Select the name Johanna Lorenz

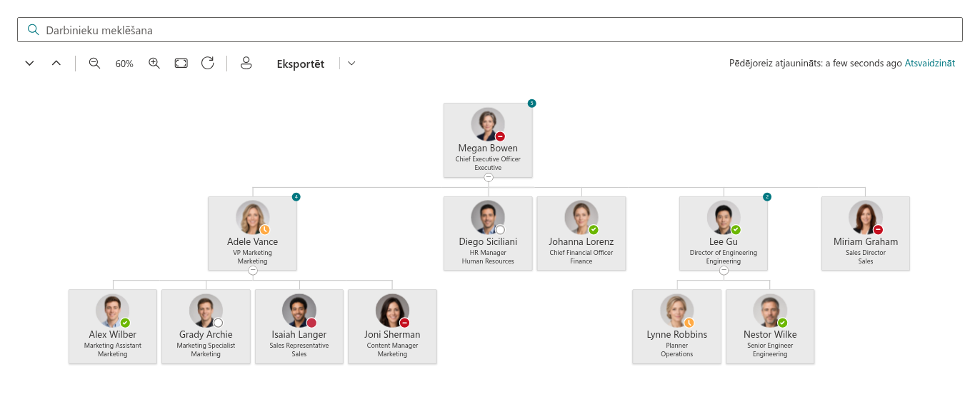click(x=581, y=241)
